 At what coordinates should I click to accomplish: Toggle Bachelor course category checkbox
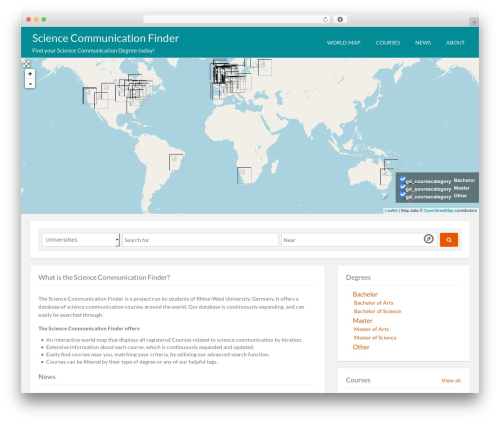(403, 179)
